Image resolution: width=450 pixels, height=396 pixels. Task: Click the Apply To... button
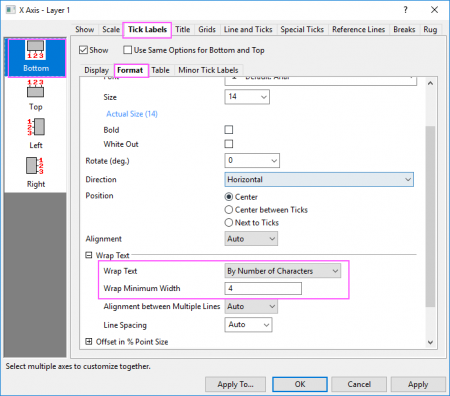pos(235,384)
